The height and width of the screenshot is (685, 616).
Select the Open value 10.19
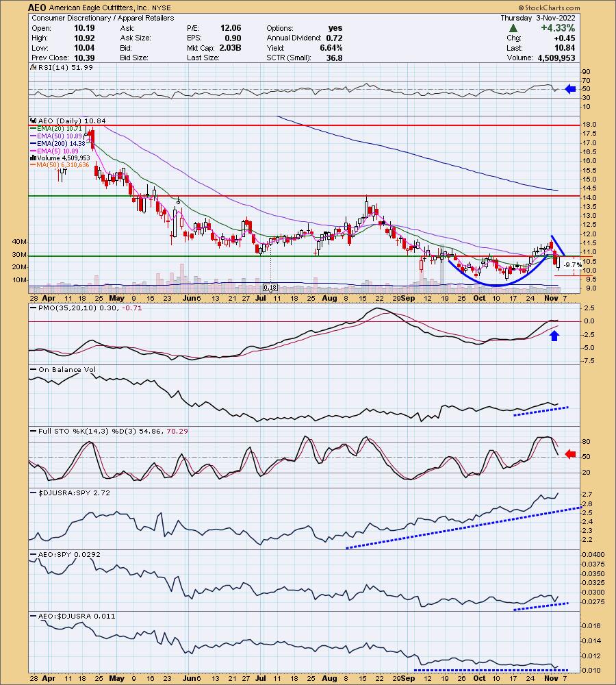(84, 28)
